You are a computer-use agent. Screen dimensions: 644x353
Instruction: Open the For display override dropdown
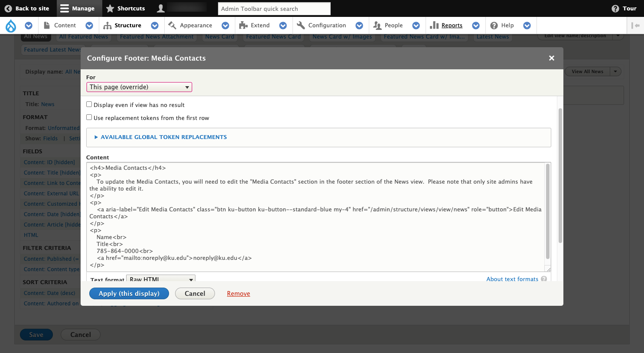pos(139,87)
